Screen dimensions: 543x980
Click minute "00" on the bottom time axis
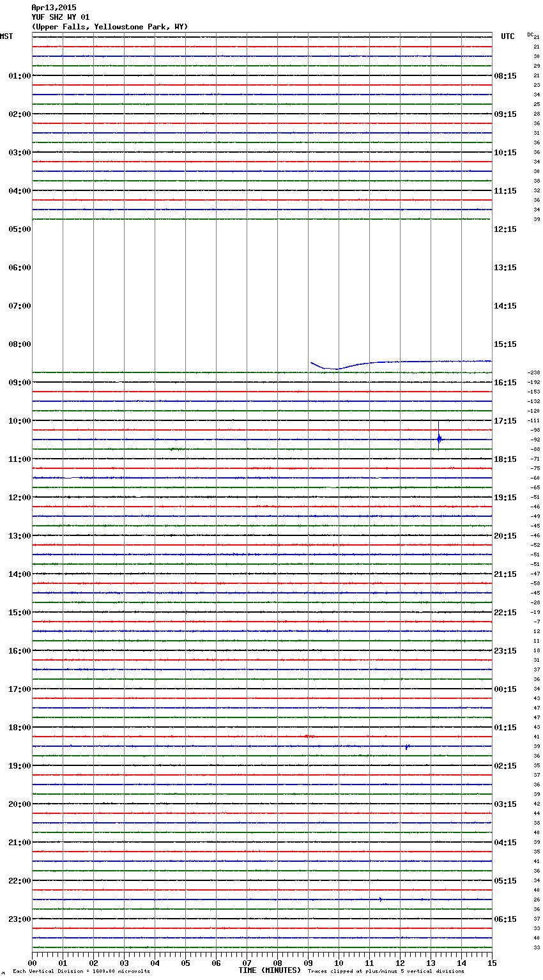click(32, 963)
